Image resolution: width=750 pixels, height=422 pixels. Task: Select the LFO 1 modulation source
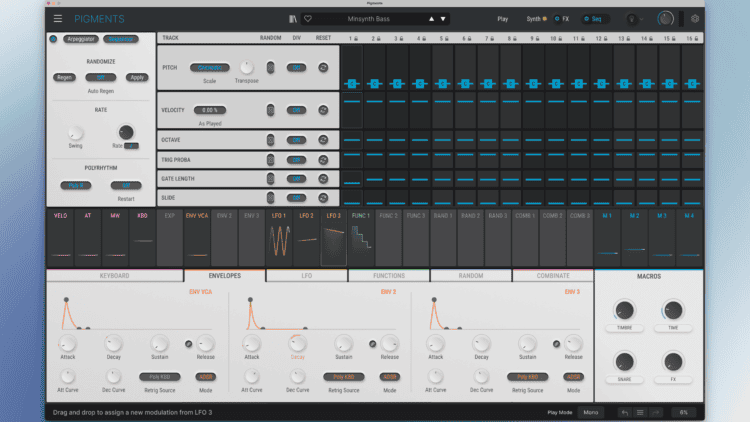[x=279, y=237]
